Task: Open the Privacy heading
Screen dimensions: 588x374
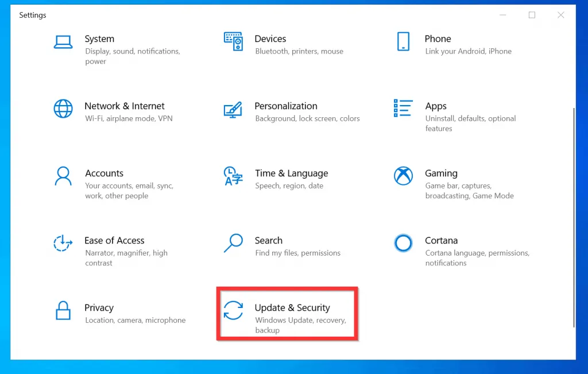Action: 99,307
